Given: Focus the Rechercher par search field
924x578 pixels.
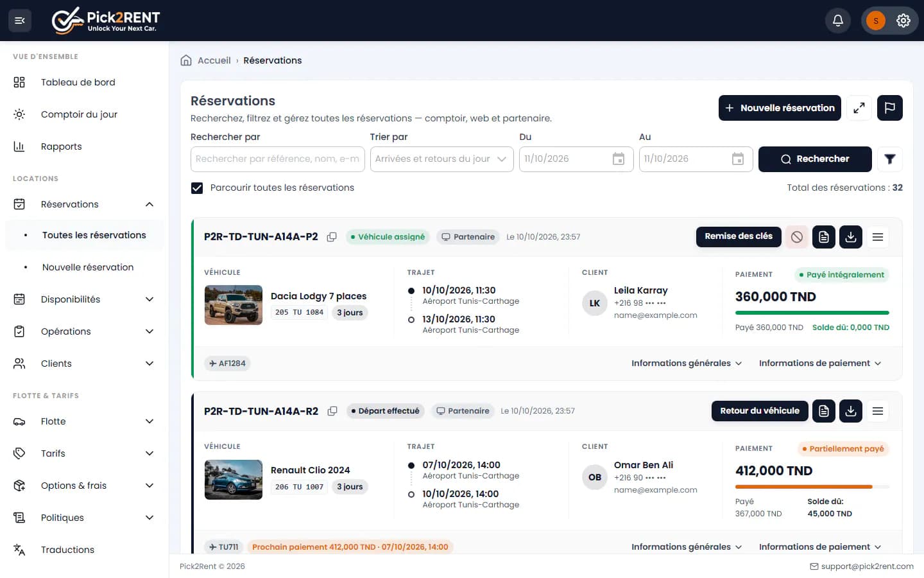Looking at the screenshot, I should (278, 159).
